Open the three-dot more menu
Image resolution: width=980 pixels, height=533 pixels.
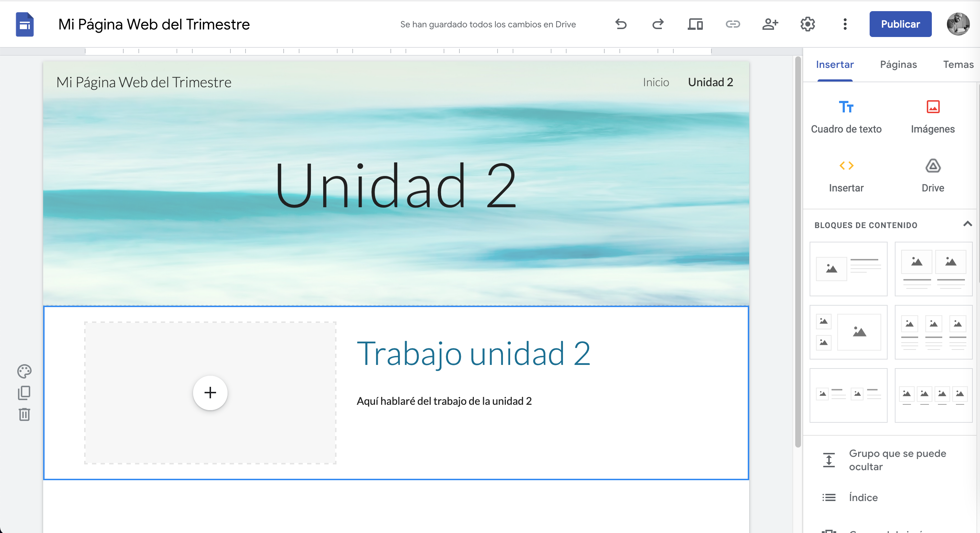pos(845,24)
